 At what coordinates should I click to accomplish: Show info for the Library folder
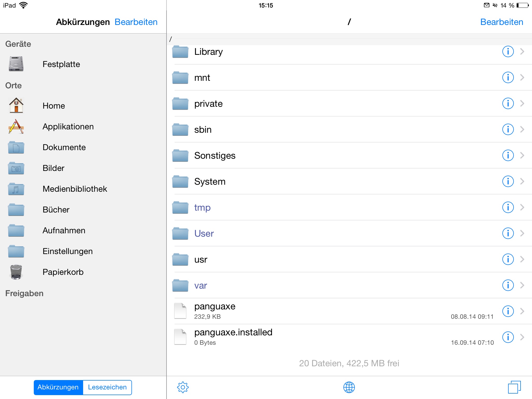click(508, 51)
